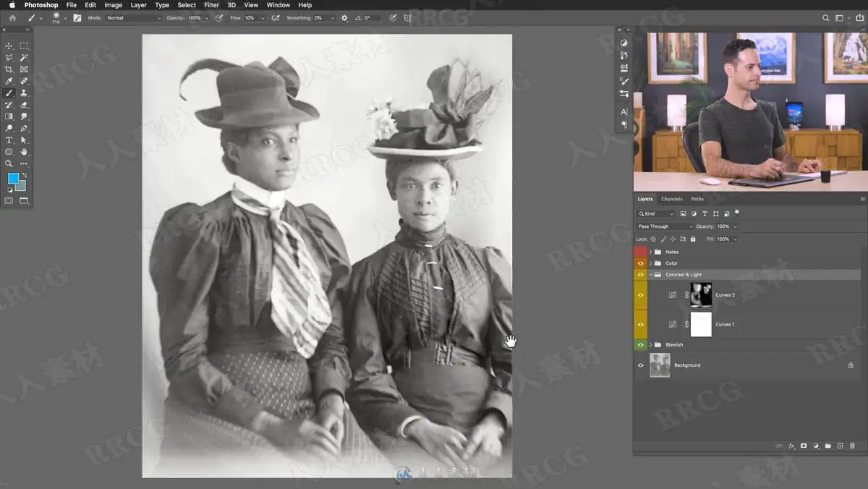Viewport: 868px width, 489px height.
Task: Open Smoothing value dropdown
Action: (333, 17)
